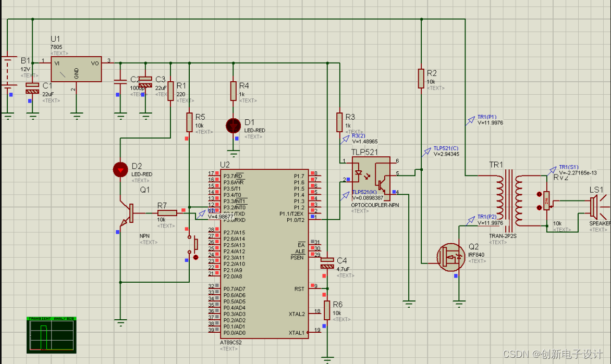Select resistor R1 220 symbol
Viewport: 611px width, 364px height.
coord(170,91)
